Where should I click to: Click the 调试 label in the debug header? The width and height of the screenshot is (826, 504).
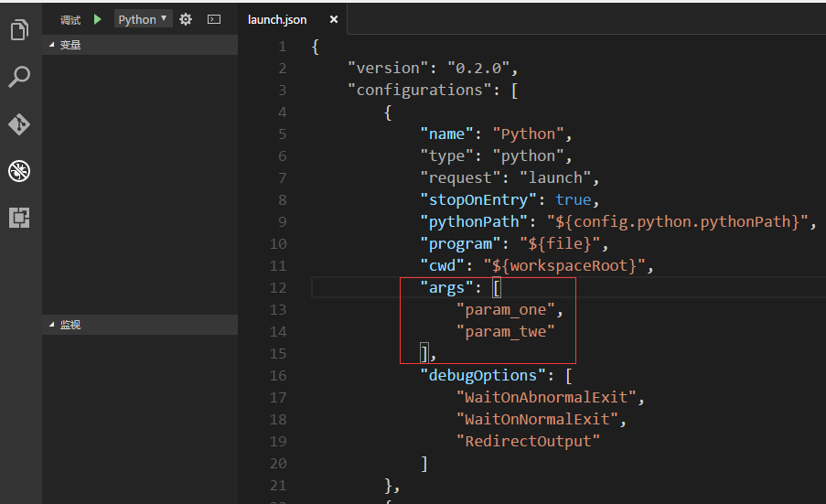coord(70,19)
